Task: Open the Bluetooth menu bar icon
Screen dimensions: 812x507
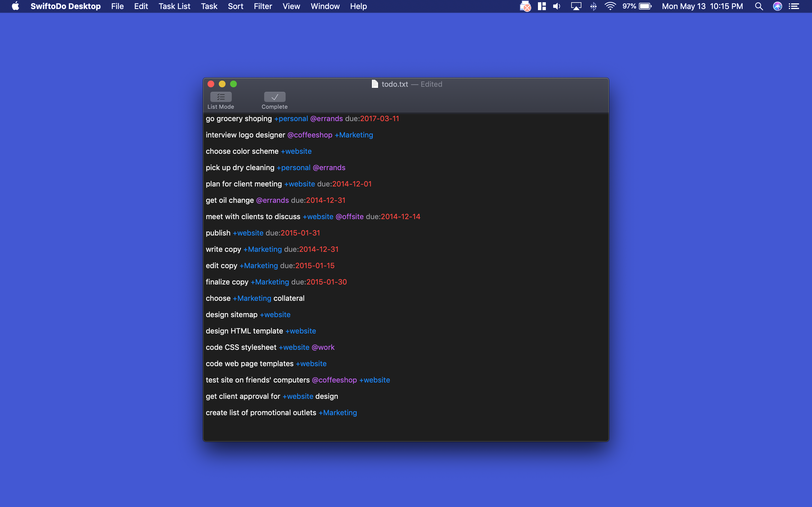Action: pos(593,6)
